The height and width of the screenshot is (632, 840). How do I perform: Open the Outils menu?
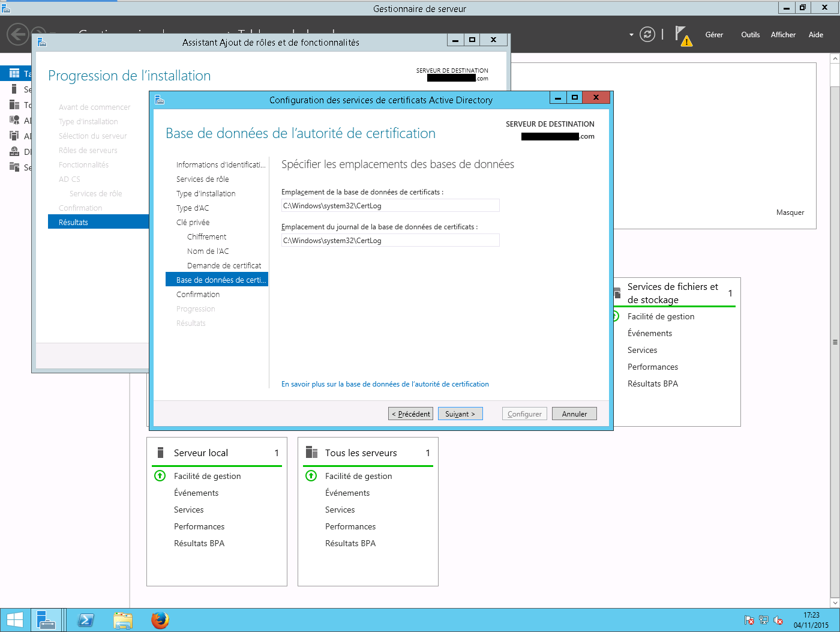(x=750, y=35)
